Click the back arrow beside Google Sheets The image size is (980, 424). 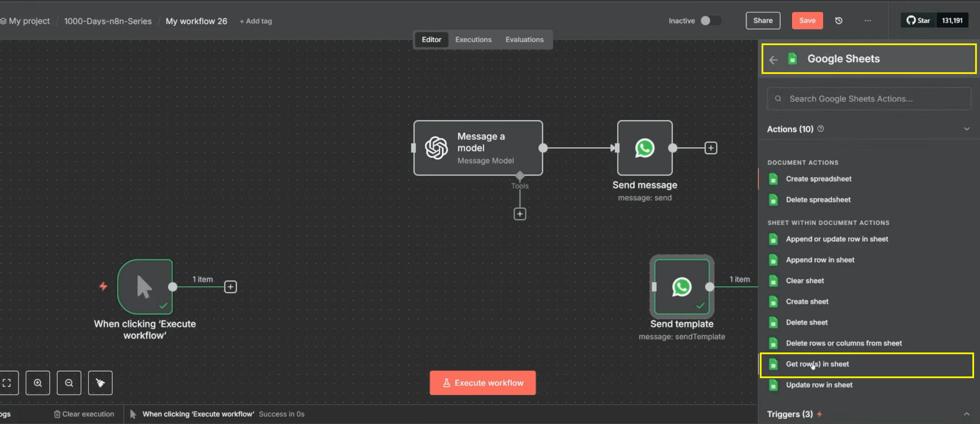773,60
